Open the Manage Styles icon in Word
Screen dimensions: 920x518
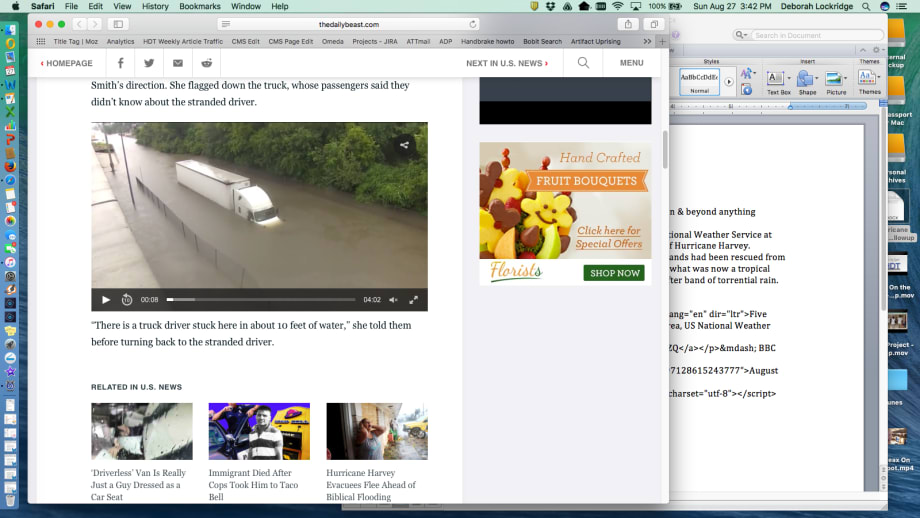(746, 89)
